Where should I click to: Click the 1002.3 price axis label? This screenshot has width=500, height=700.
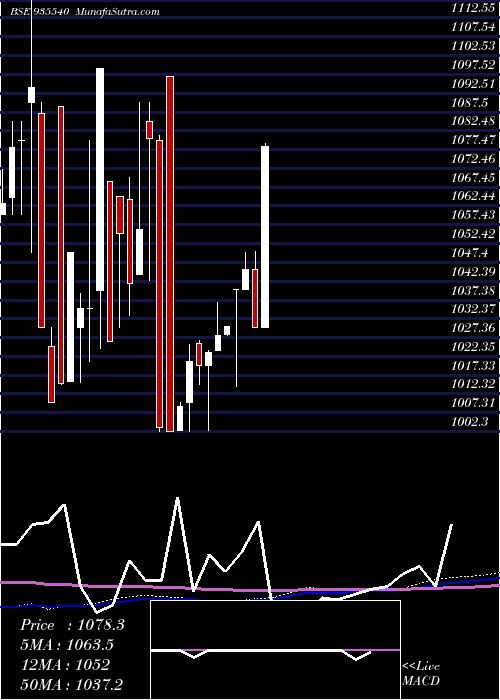[x=470, y=422]
